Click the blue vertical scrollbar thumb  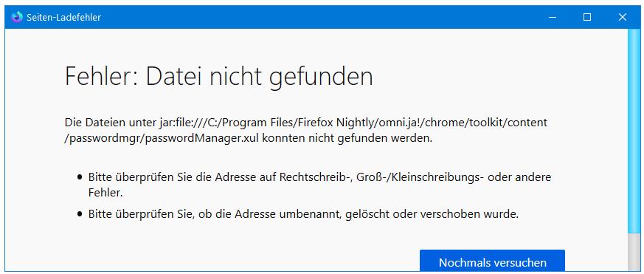(x=634, y=131)
